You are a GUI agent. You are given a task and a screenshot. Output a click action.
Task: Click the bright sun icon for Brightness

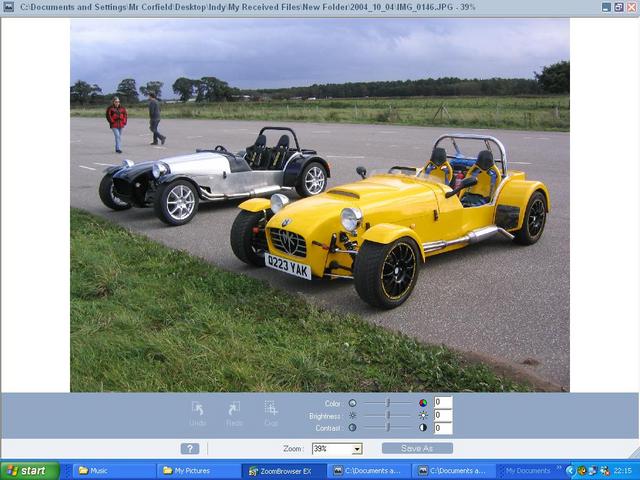click(x=423, y=415)
